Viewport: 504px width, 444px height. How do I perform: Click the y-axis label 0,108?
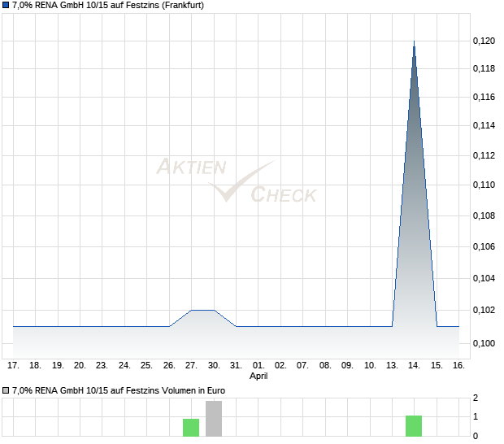(484, 215)
